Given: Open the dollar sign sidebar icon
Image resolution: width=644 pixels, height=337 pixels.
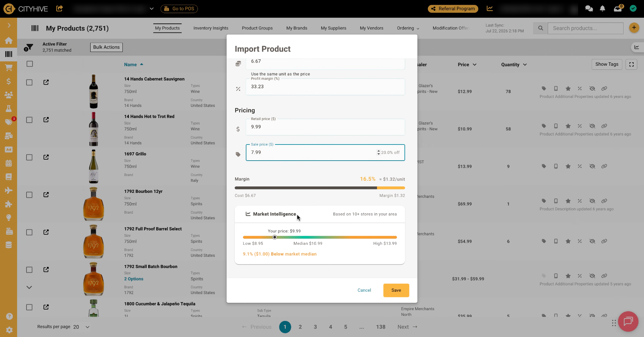Looking at the screenshot, I should click(9, 81).
